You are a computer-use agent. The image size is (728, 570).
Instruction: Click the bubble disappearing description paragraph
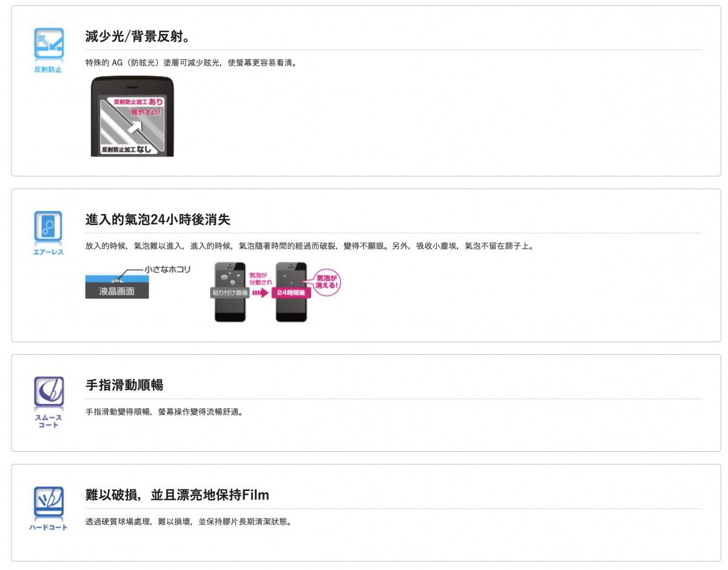[x=310, y=246]
